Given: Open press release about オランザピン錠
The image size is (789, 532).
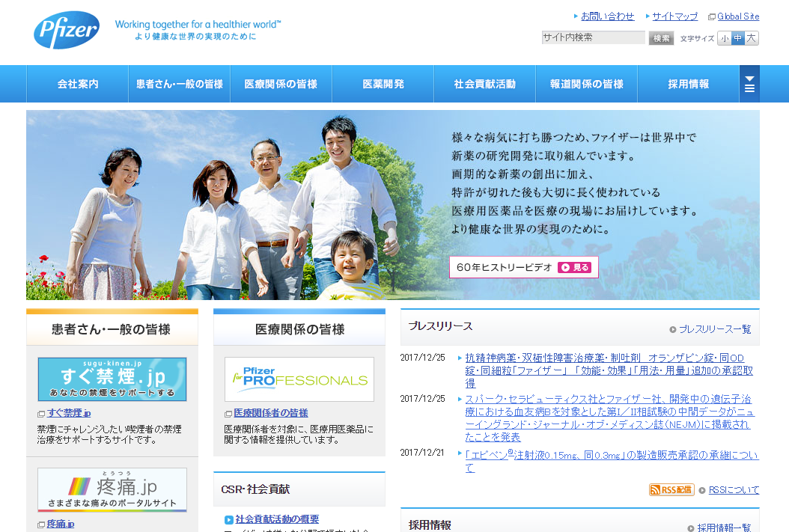Looking at the screenshot, I should 609,370.
